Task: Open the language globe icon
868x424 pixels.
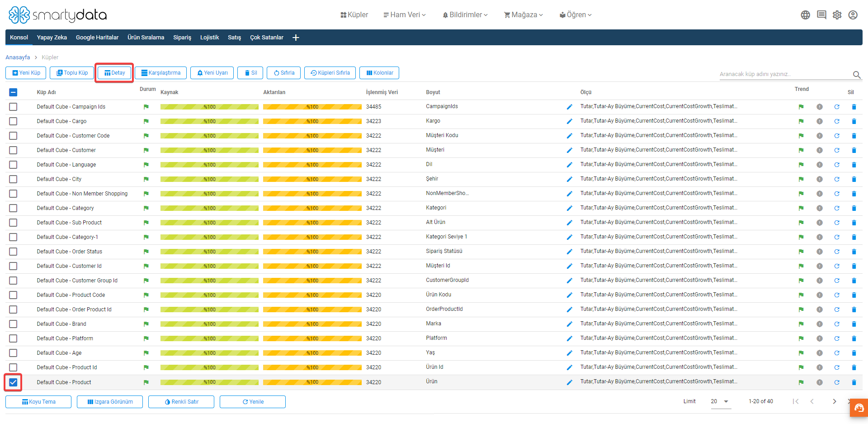Action: point(805,15)
